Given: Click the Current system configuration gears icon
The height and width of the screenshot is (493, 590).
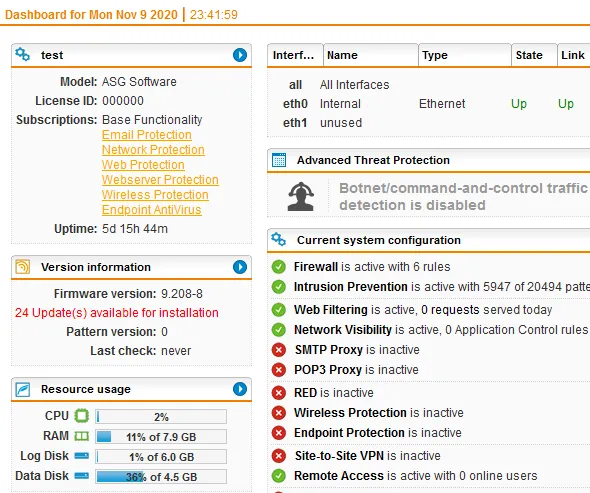Looking at the screenshot, I should [x=279, y=240].
